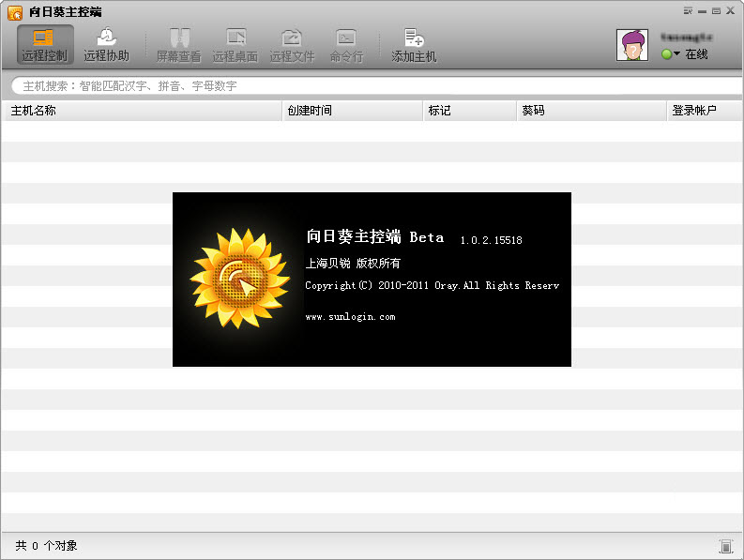Open the 远程协助 remote assistance tool
The image size is (744, 560).
coord(106,45)
